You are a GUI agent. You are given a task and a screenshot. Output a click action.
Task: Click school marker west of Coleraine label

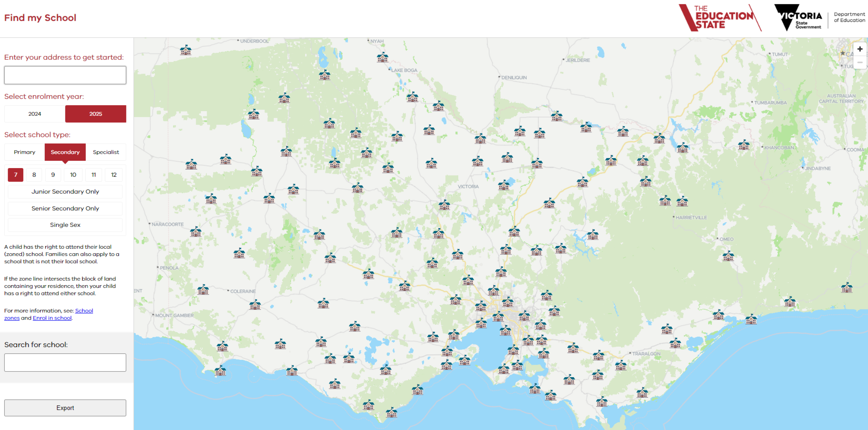coord(203,290)
